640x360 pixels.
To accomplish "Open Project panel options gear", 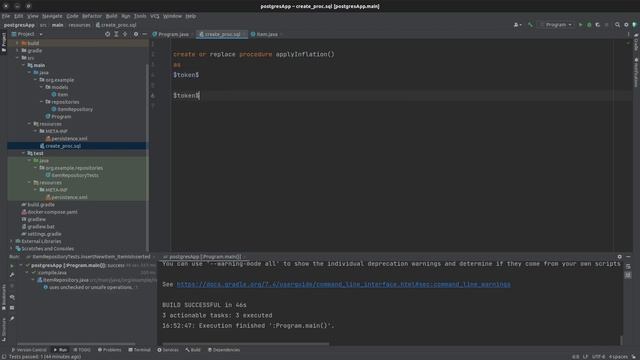I will [136, 34].
